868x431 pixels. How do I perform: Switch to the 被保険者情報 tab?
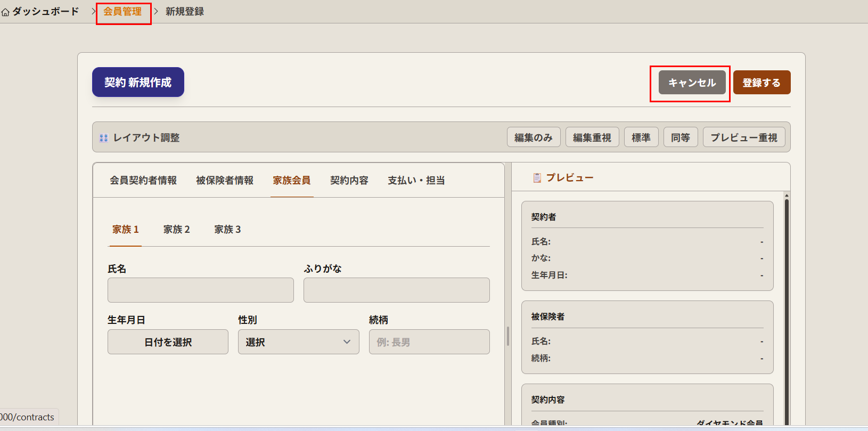point(225,181)
